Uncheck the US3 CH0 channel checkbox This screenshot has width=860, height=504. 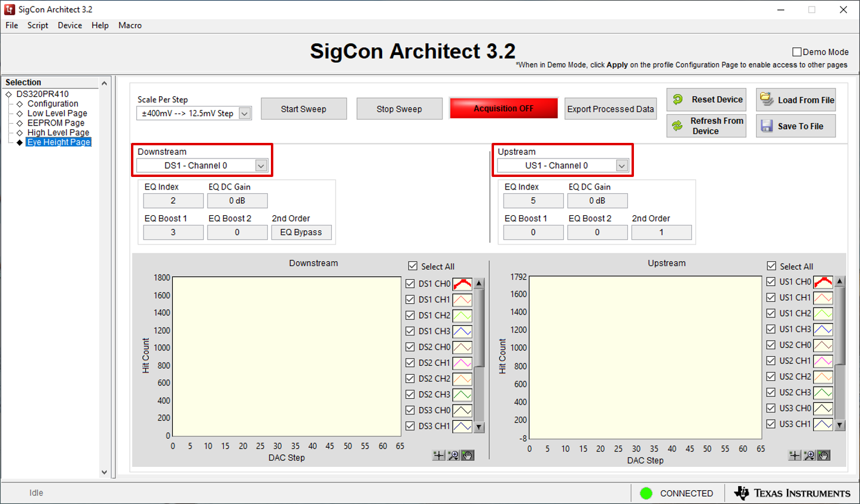pyautogui.click(x=771, y=408)
